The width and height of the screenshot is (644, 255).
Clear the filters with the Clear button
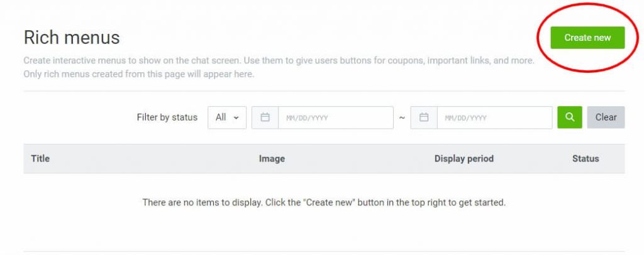point(606,117)
